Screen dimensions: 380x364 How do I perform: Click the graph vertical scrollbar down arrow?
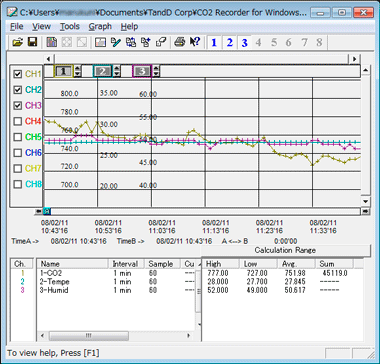(366, 201)
